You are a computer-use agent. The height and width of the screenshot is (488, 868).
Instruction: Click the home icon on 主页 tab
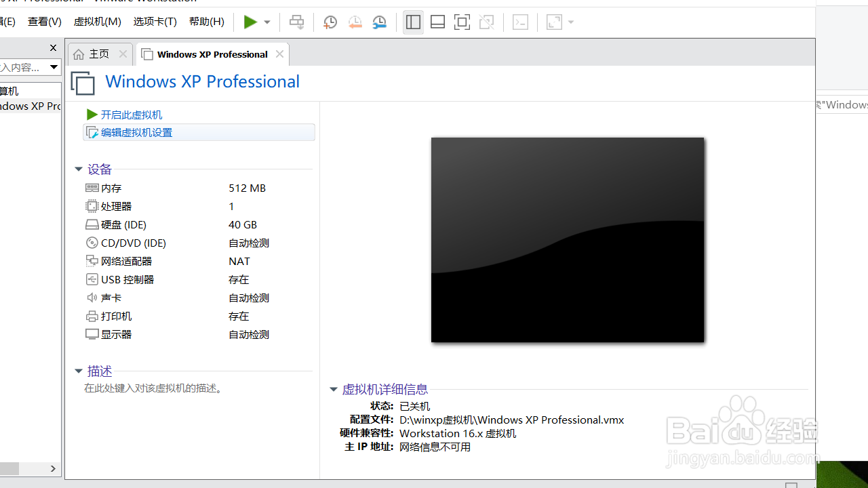tap(79, 54)
